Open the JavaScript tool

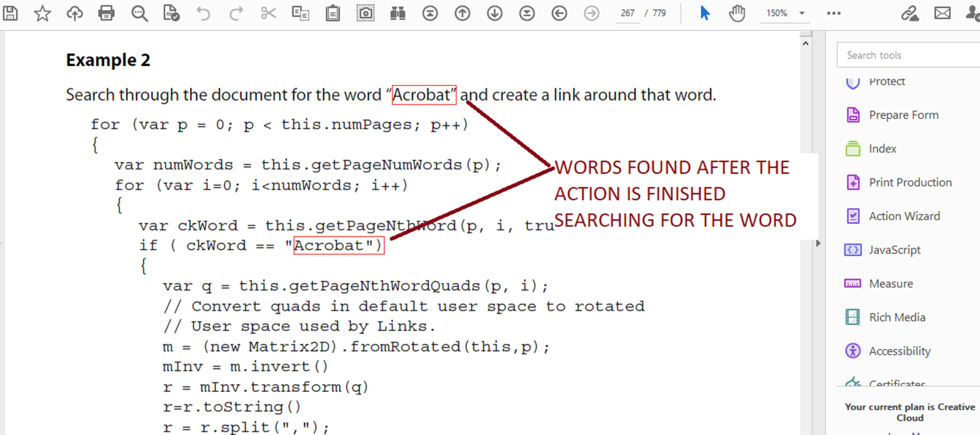[894, 250]
